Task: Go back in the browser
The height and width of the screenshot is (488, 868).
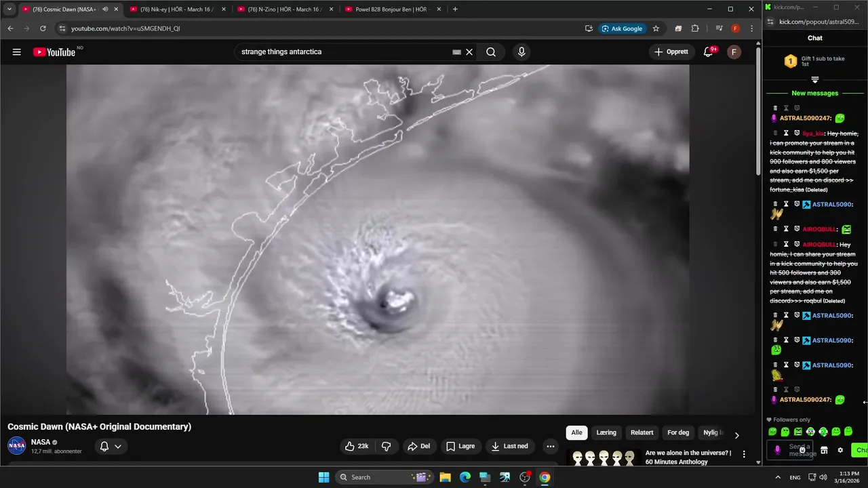Action: (10, 28)
